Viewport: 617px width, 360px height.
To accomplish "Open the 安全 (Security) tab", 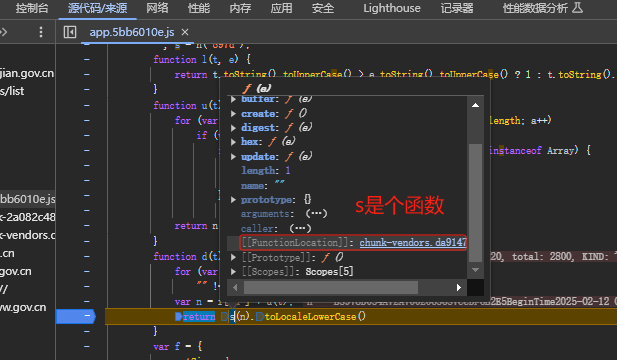I will 323,8.
